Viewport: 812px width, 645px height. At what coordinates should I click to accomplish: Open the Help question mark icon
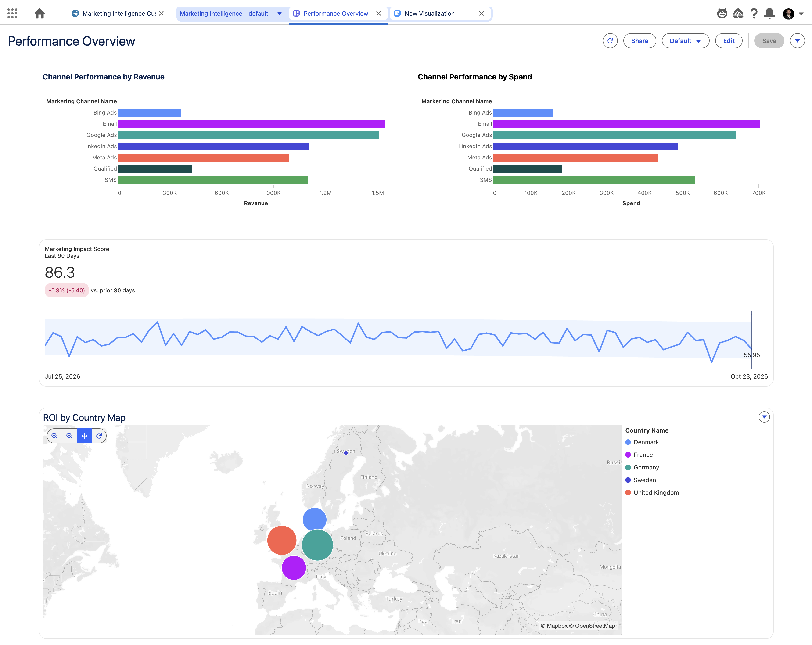[754, 14]
